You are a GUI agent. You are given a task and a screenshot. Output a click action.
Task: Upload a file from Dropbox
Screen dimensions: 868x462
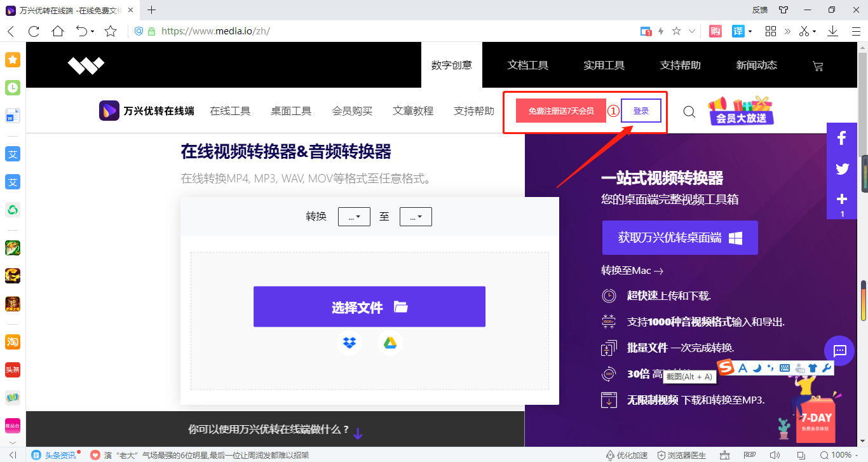click(349, 343)
